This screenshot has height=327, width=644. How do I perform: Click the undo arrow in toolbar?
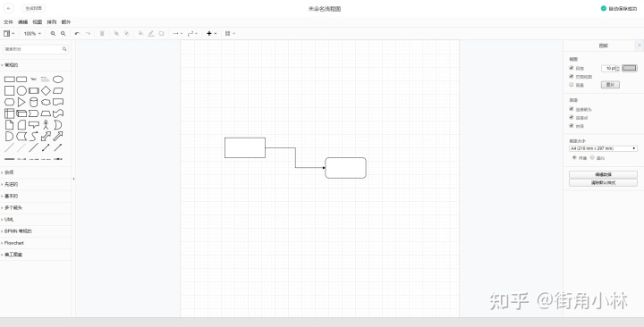pyautogui.click(x=77, y=34)
